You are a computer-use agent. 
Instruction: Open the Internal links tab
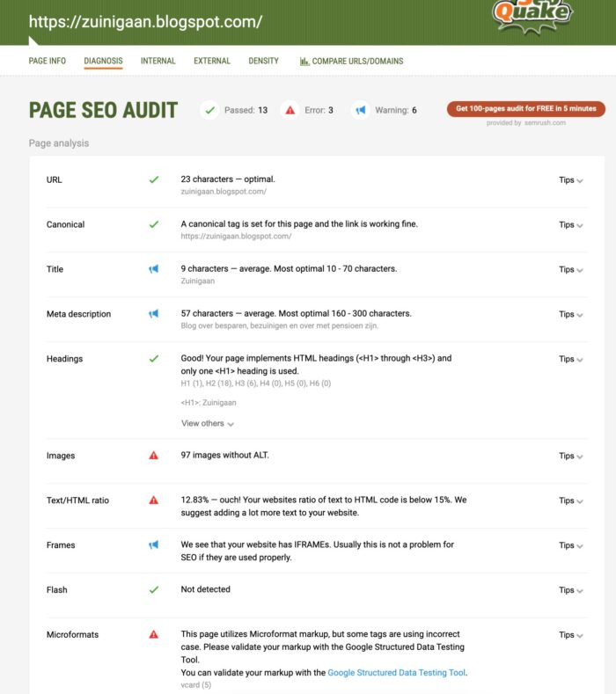(158, 62)
